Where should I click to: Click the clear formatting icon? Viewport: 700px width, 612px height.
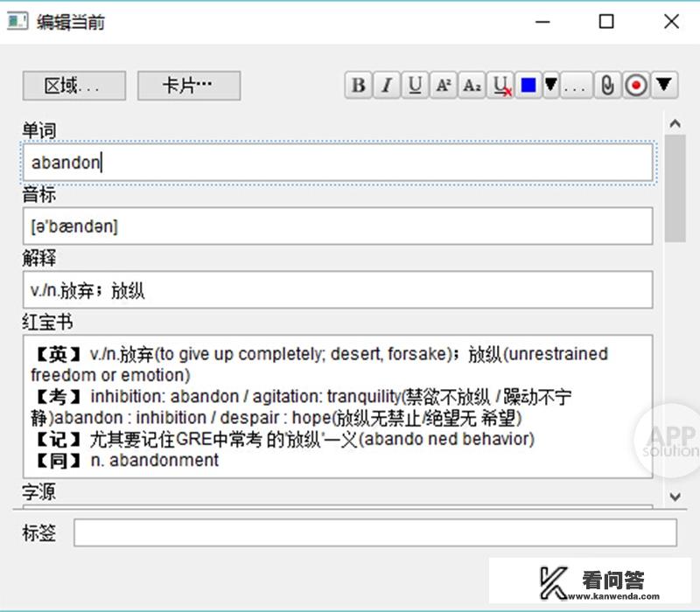tap(500, 86)
